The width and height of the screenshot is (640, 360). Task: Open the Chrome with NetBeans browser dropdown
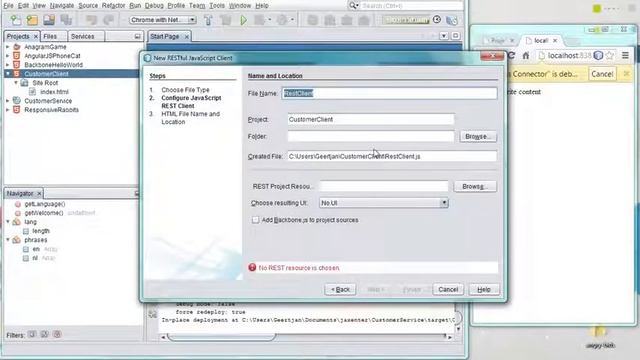pos(191,20)
